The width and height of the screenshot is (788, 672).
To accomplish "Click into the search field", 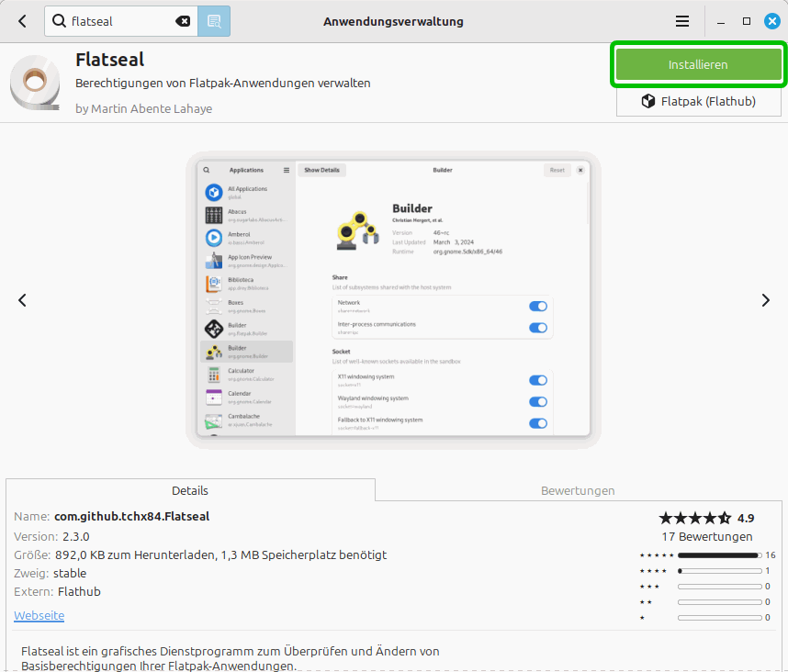I will 119,21.
